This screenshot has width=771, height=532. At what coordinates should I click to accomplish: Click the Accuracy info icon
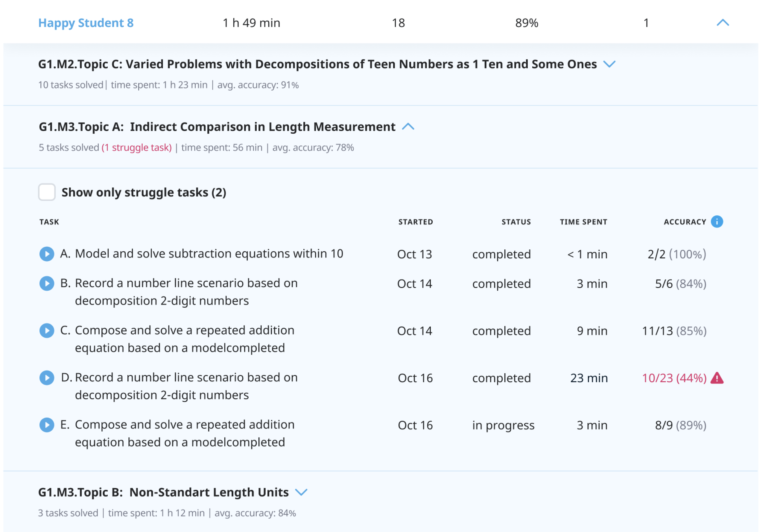[x=717, y=222]
